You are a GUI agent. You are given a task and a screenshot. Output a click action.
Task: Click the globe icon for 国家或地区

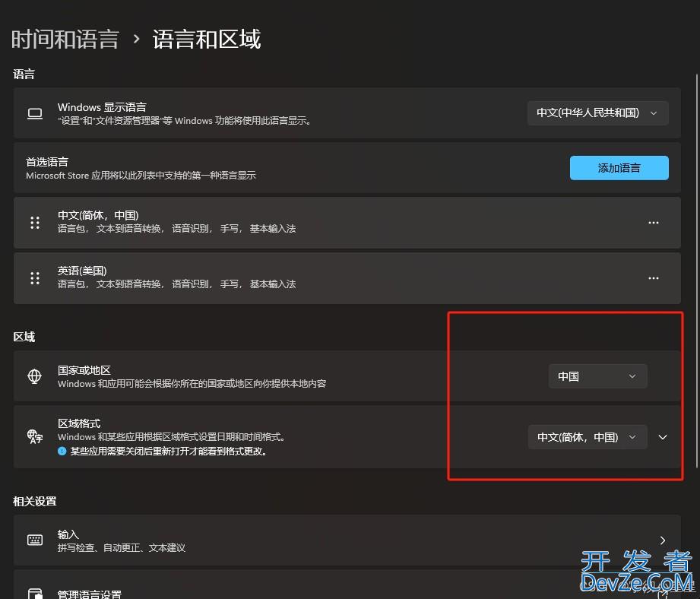[x=35, y=376]
